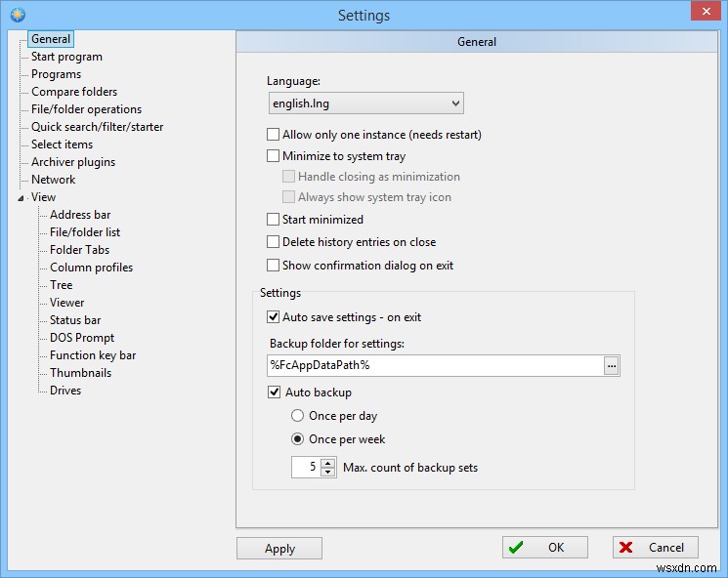728x578 pixels.
Task: Go to Archiver plugins settings
Action: click(x=73, y=162)
